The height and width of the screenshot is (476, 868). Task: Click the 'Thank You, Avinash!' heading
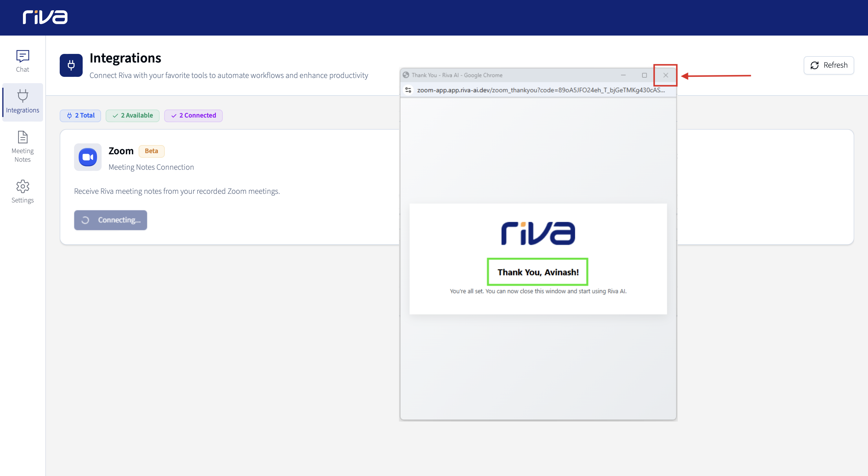point(538,272)
